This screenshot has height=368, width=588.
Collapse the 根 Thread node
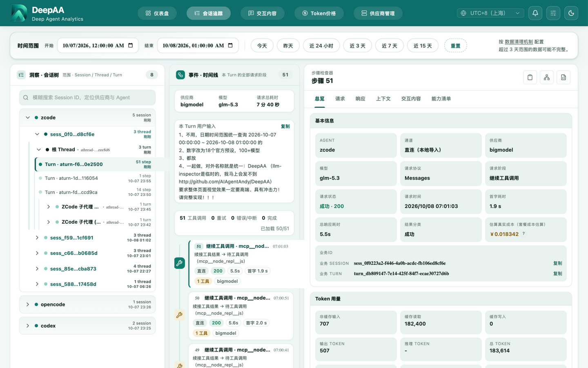tap(39, 150)
